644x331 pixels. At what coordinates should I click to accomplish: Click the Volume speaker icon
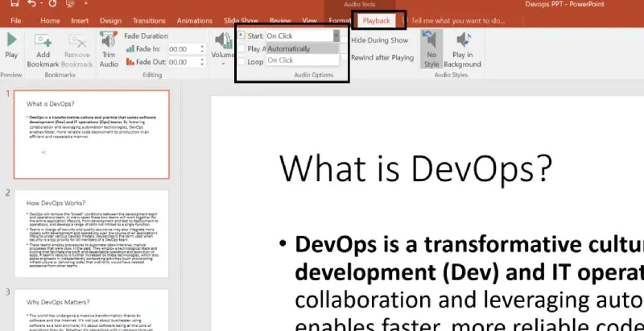point(224,40)
